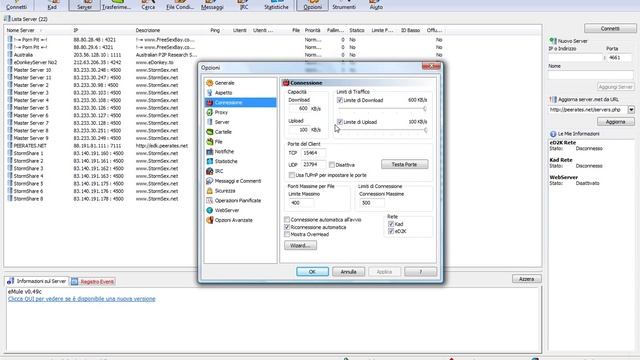Image resolution: width=640 pixels, height=360 pixels.
Task: Select Aspetto icon in options list
Action: (x=209, y=93)
